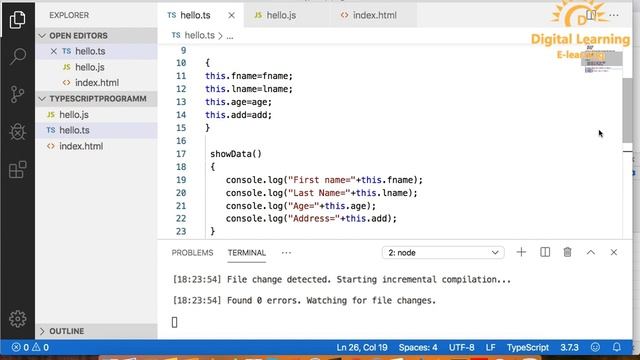The width and height of the screenshot is (640, 360).
Task: Click line 22 console.log Address line
Action: coord(311,219)
